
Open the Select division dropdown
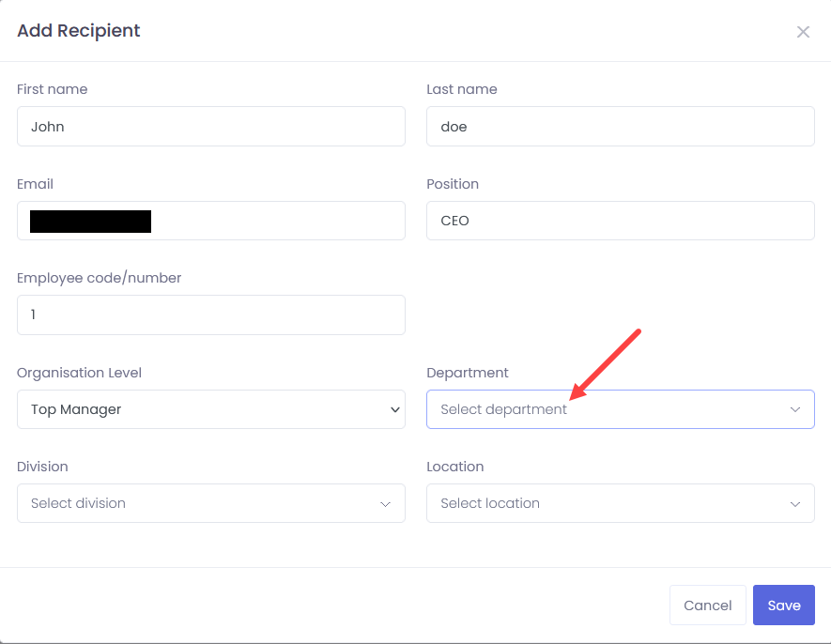click(211, 503)
